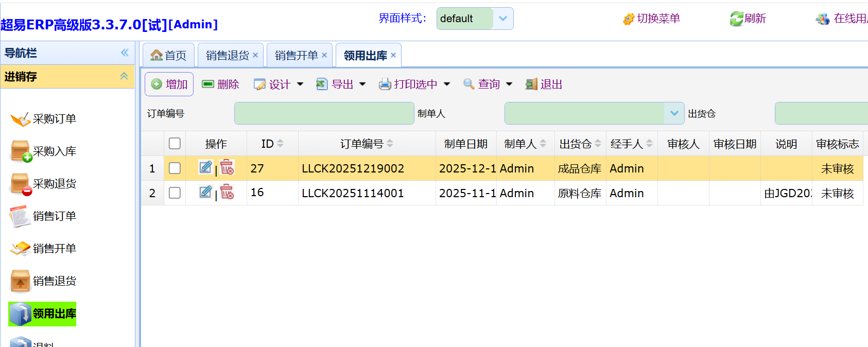Switch to the 销售退货 tab
Image resolution: width=868 pixels, height=347 pixels.
pos(227,56)
